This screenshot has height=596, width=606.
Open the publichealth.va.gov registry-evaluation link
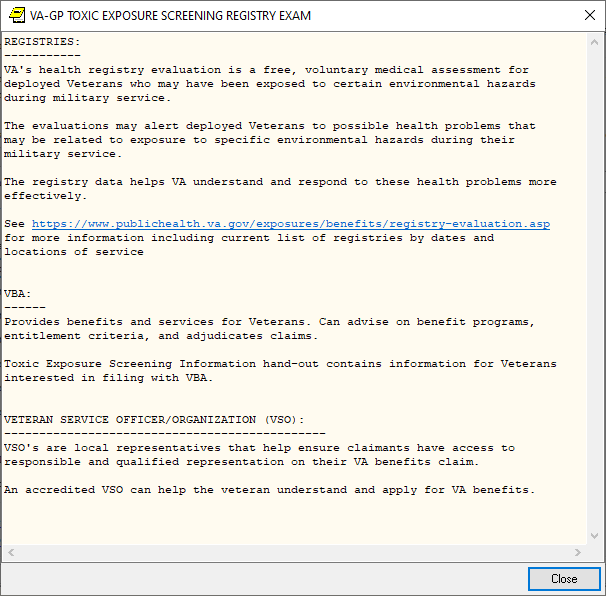(x=290, y=224)
